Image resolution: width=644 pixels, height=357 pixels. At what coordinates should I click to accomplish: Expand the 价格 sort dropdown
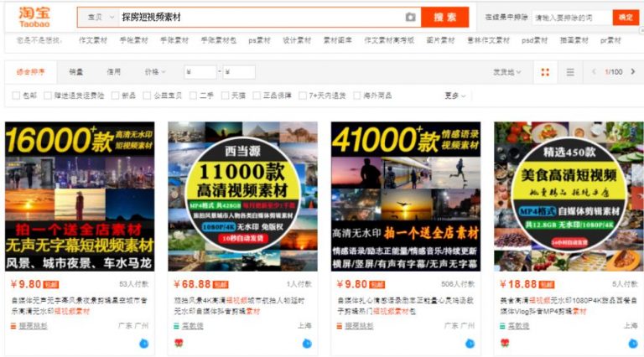pos(155,72)
